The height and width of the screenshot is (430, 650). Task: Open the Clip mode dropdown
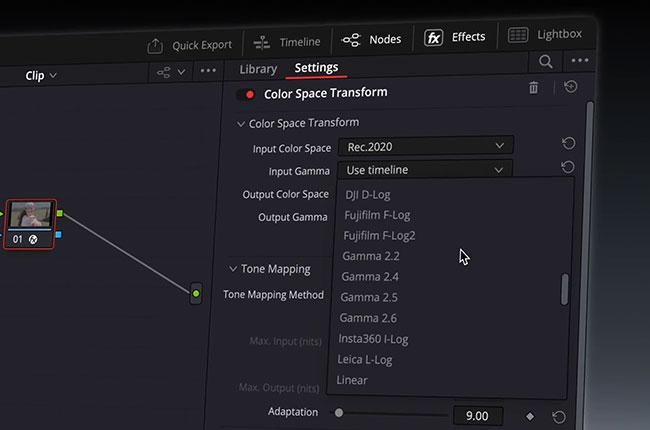pos(41,75)
